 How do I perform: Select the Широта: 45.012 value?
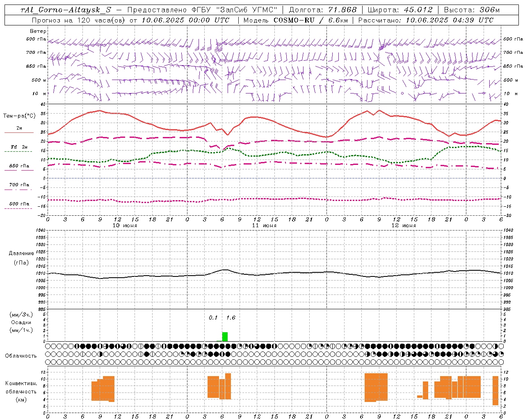(x=400, y=10)
